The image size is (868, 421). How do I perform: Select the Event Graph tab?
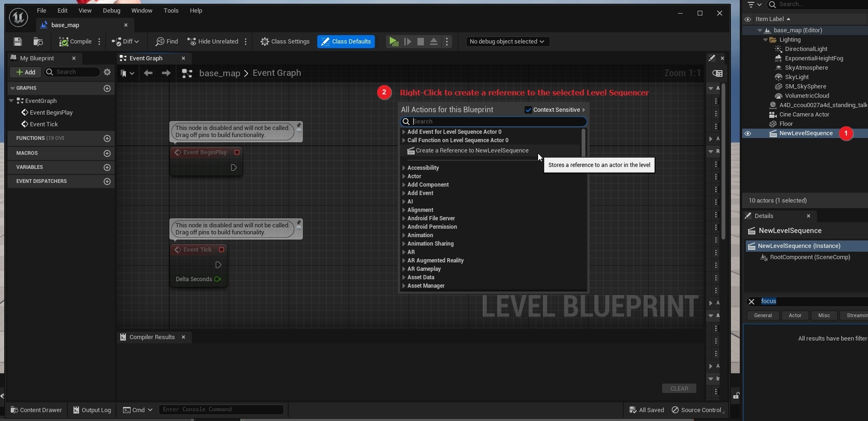pos(146,58)
